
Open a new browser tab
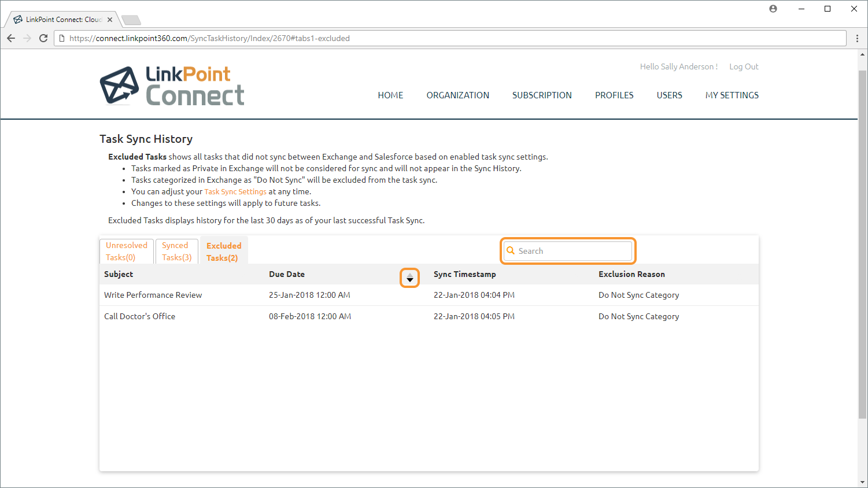pos(131,20)
